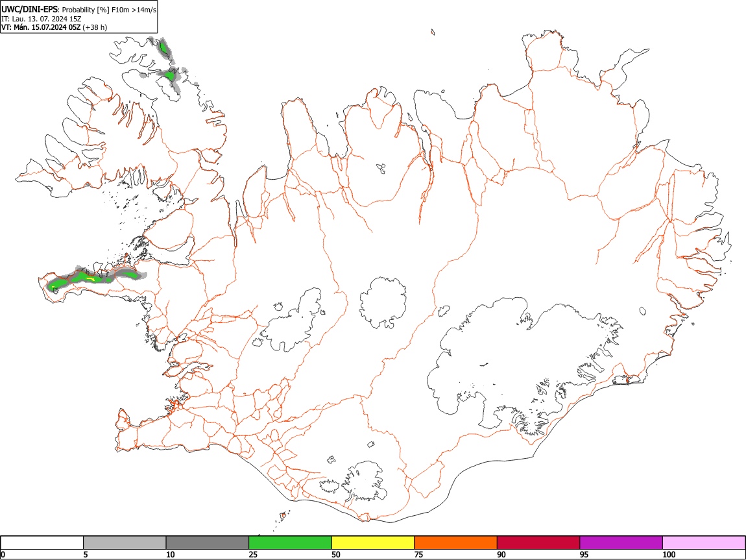This screenshot has height=560, width=746.
Task: Click the light pink 100 legend band
Action: (x=704, y=542)
